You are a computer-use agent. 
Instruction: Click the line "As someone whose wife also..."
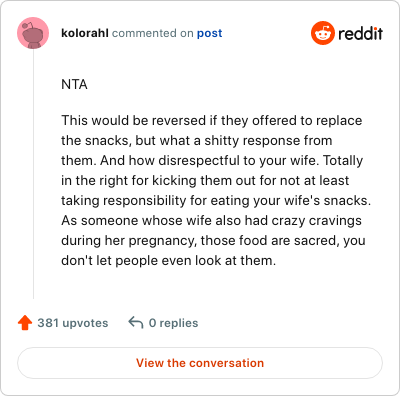coord(211,220)
